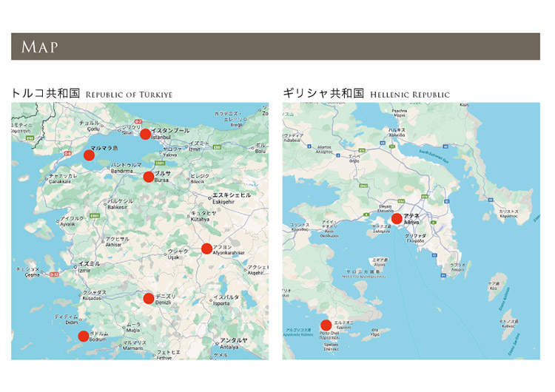Image resolution: width=555 pixels, height=392 pixels.
Task: Click the red marker at Denizli
Action: click(x=149, y=299)
